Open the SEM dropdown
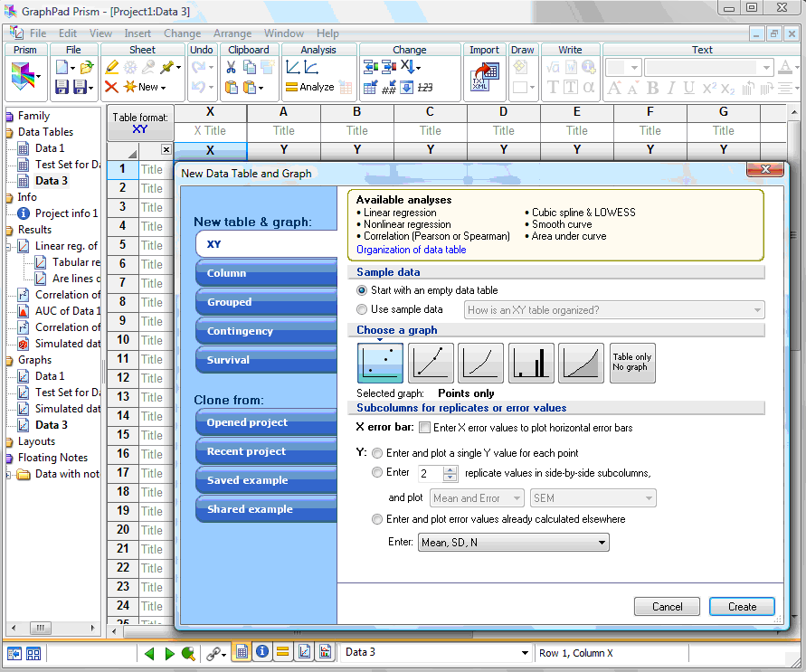The width and height of the screenshot is (806, 672). [593, 497]
